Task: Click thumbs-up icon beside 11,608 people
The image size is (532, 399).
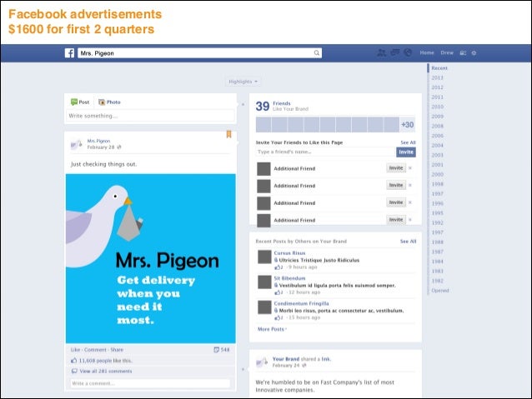Action: coord(74,361)
